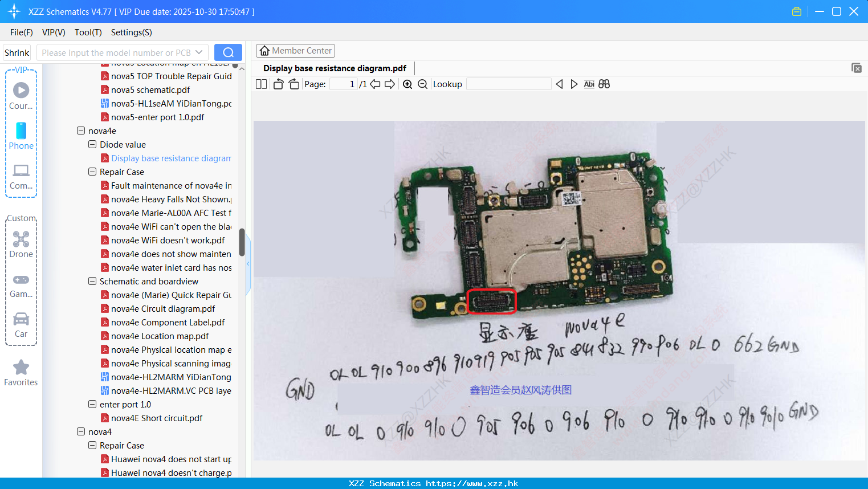Click the binoculars search icon
868x489 pixels.
[604, 84]
